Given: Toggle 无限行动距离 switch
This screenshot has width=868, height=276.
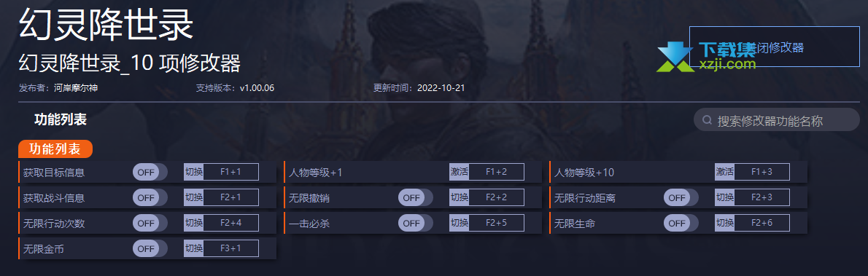Looking at the screenshot, I should click(x=681, y=197).
